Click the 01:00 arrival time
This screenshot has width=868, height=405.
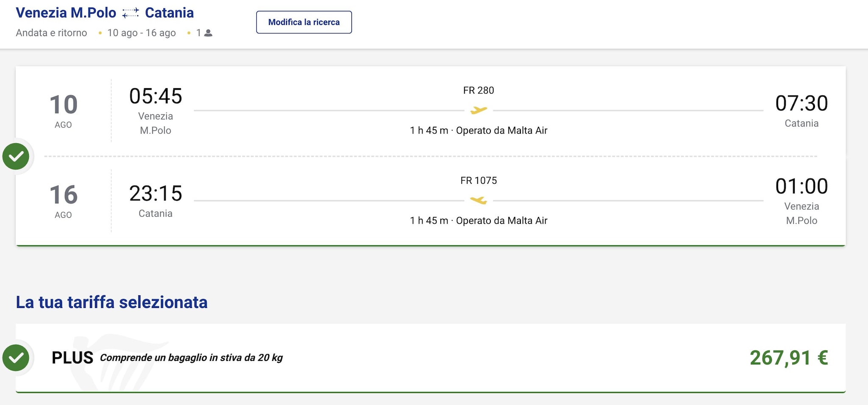click(x=801, y=186)
